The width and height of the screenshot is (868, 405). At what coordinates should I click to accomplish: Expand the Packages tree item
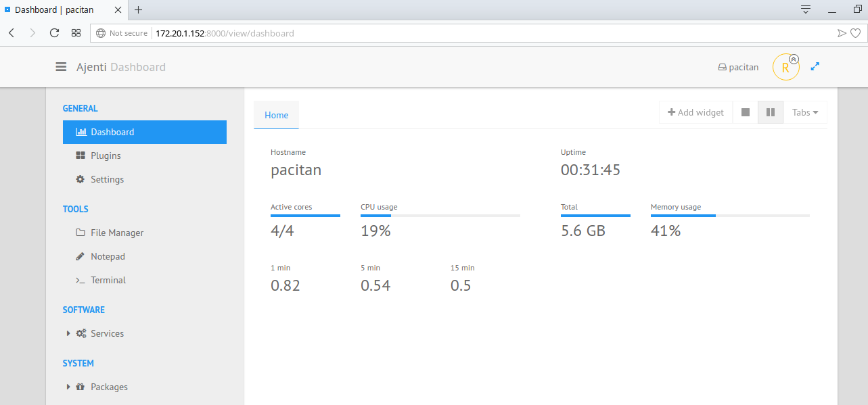68,387
